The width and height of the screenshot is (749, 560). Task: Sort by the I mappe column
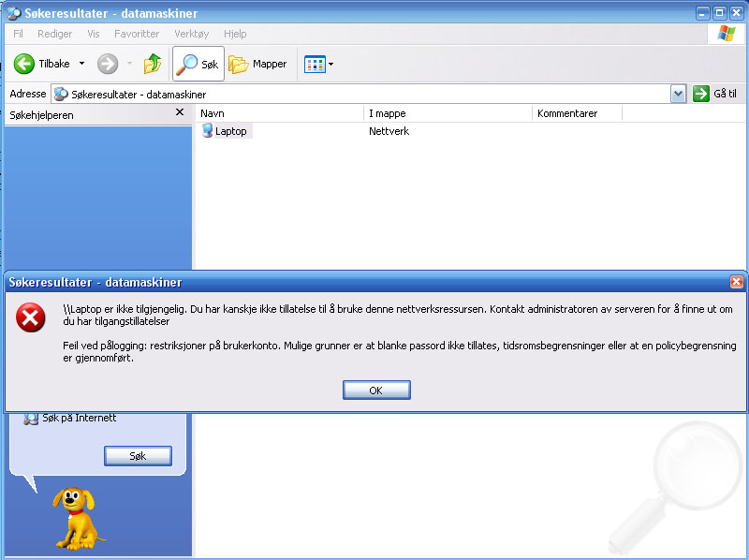[x=448, y=113]
